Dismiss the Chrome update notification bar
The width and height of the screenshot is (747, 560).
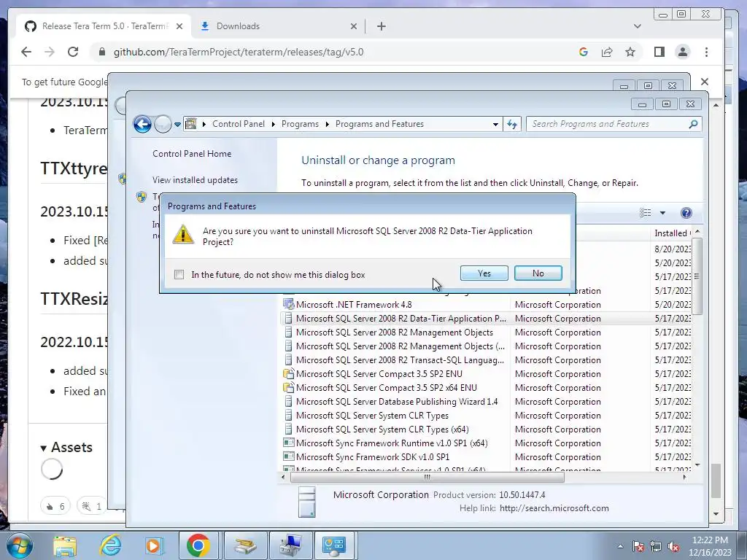tap(705, 82)
